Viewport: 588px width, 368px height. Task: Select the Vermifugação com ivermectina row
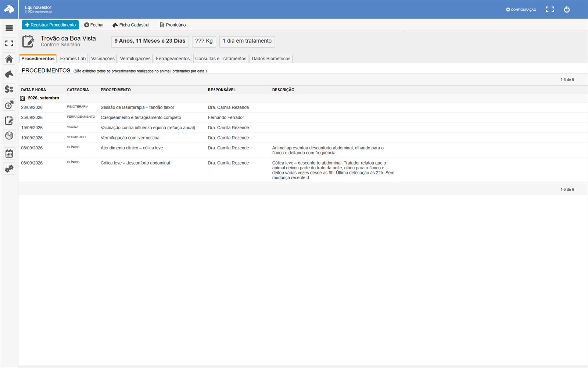tap(303, 138)
